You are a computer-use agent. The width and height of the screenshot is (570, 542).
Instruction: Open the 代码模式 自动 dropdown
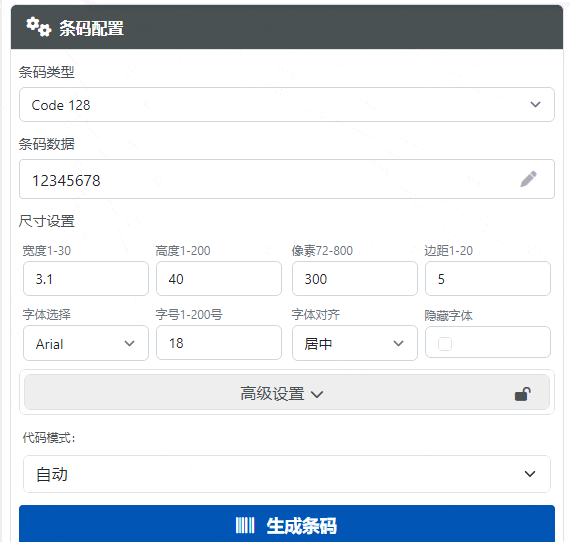pyautogui.click(x=287, y=474)
